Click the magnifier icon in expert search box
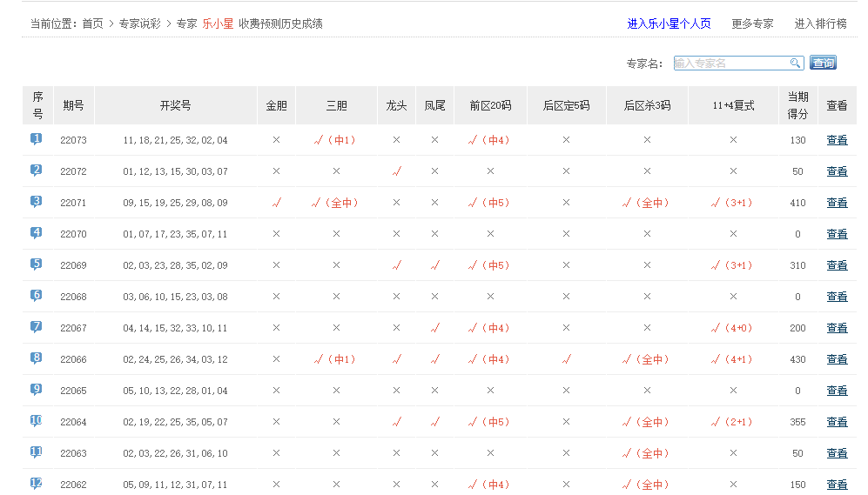Image resolution: width=868 pixels, height=495 pixels. 794,64
